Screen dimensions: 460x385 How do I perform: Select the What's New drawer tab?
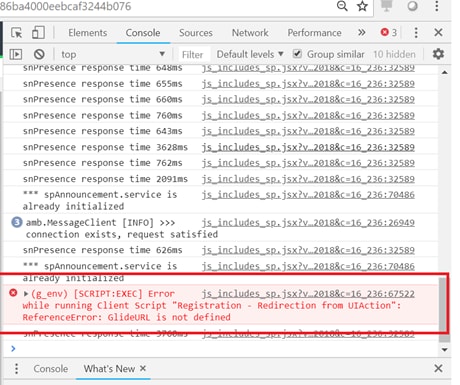click(109, 369)
